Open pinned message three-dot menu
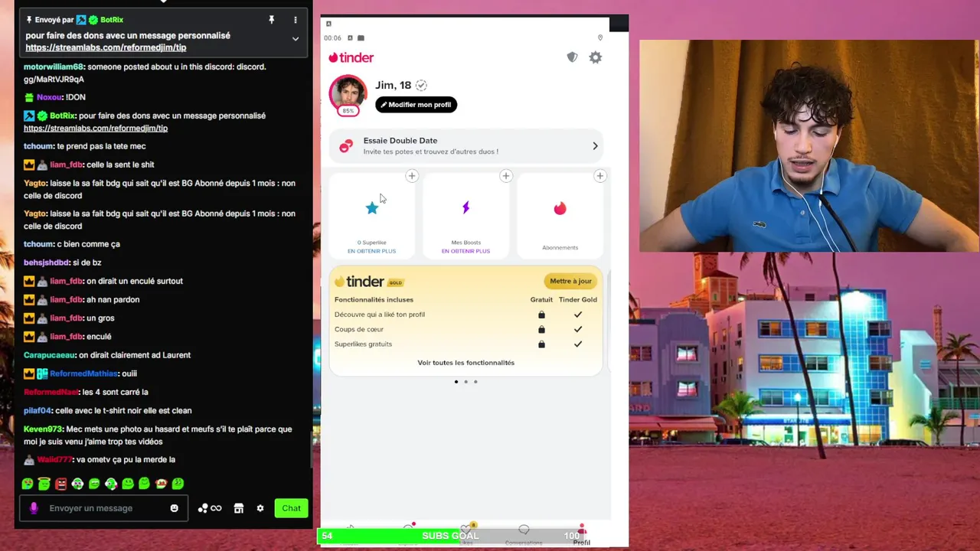The height and width of the screenshot is (551, 980). 296,20
